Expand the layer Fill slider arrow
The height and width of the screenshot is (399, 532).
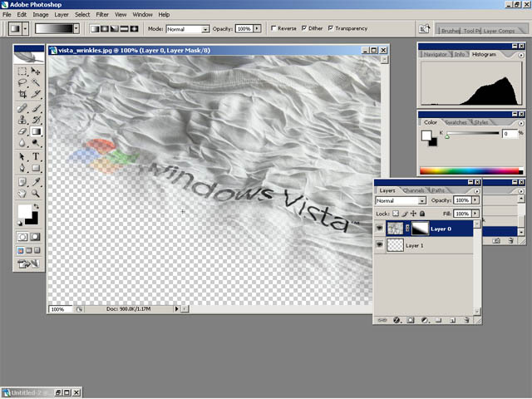[476, 214]
